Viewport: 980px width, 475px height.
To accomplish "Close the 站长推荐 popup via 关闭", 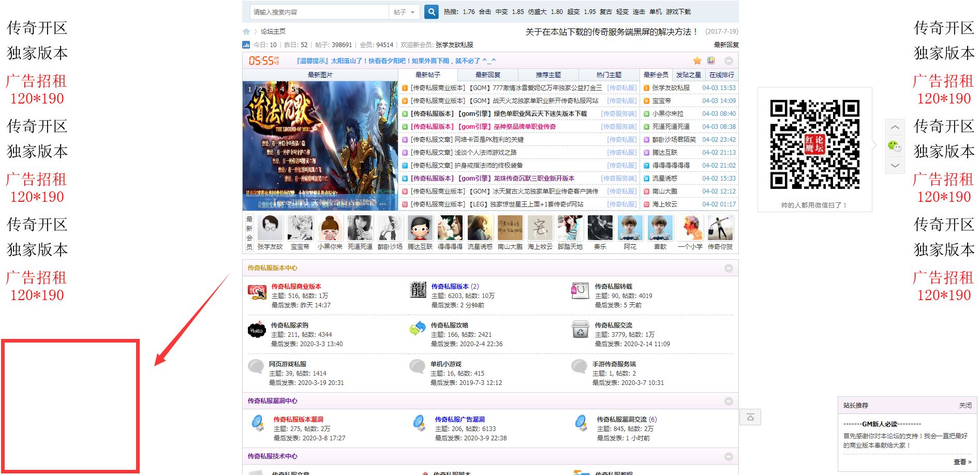I will click(x=965, y=406).
